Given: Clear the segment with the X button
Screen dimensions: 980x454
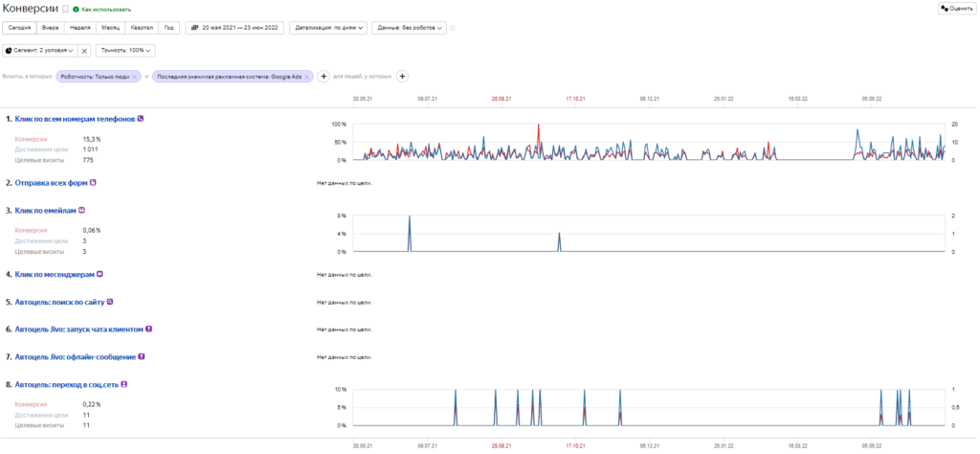Looking at the screenshot, I should (x=85, y=51).
